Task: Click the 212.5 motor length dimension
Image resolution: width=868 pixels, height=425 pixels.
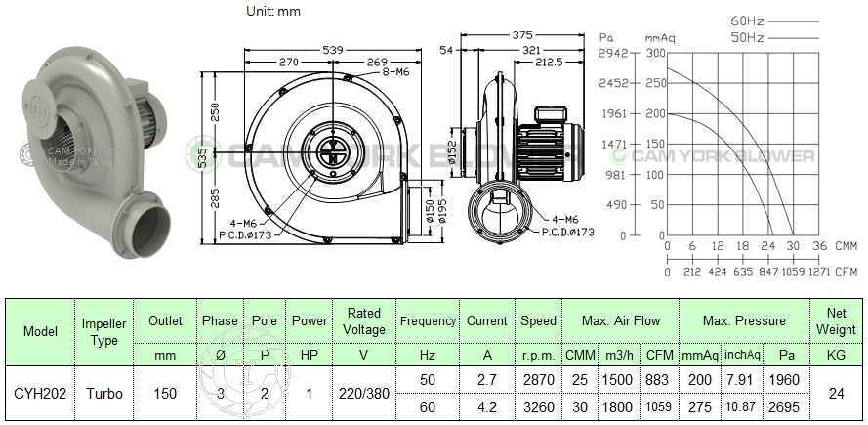Action: click(549, 63)
